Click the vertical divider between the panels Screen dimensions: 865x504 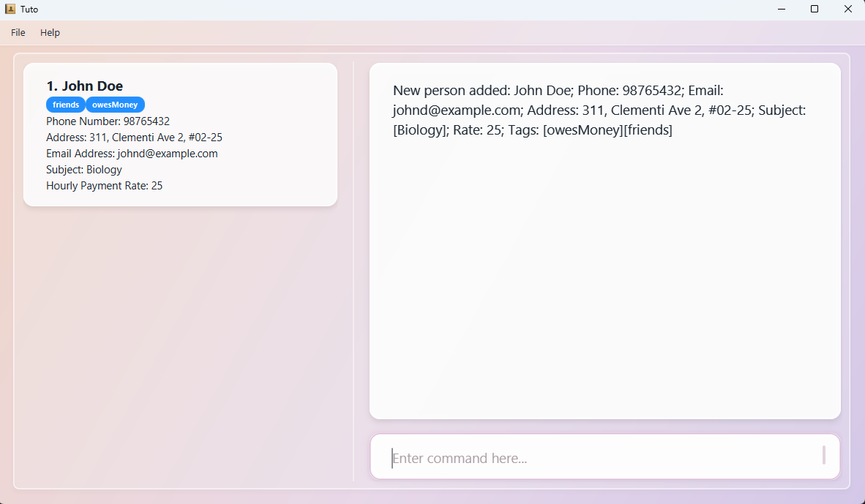353,271
